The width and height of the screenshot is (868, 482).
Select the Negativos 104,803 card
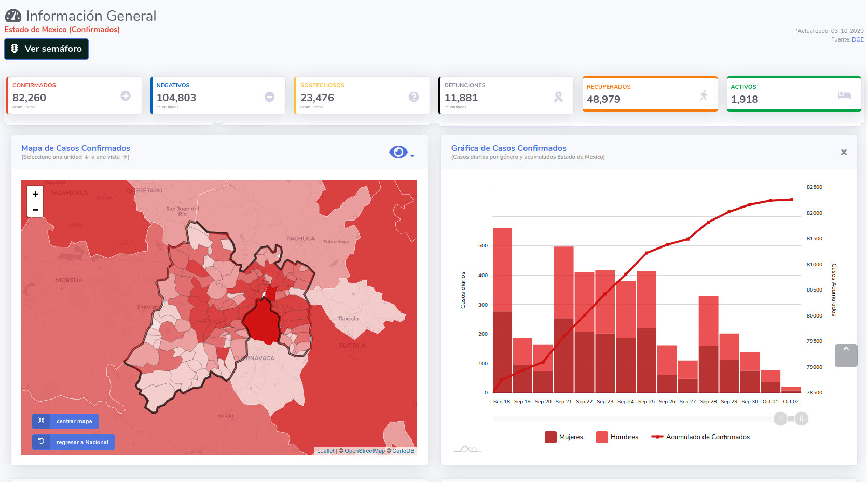218,95
